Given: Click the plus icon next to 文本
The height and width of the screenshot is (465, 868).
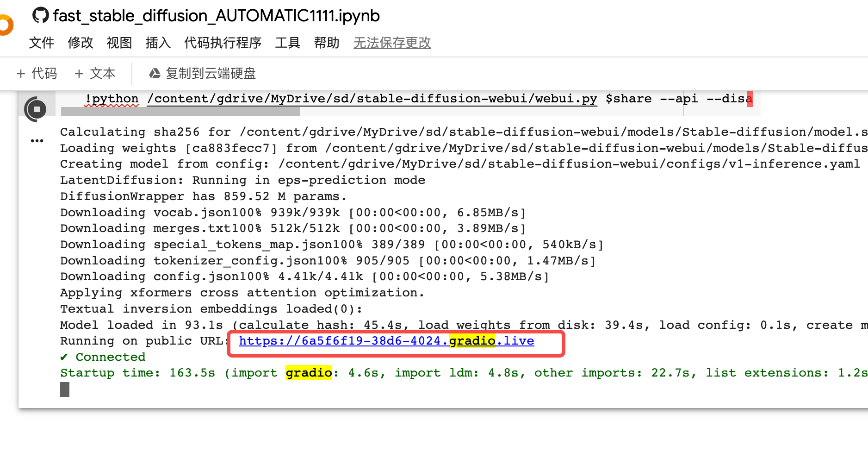Looking at the screenshot, I should [x=78, y=73].
